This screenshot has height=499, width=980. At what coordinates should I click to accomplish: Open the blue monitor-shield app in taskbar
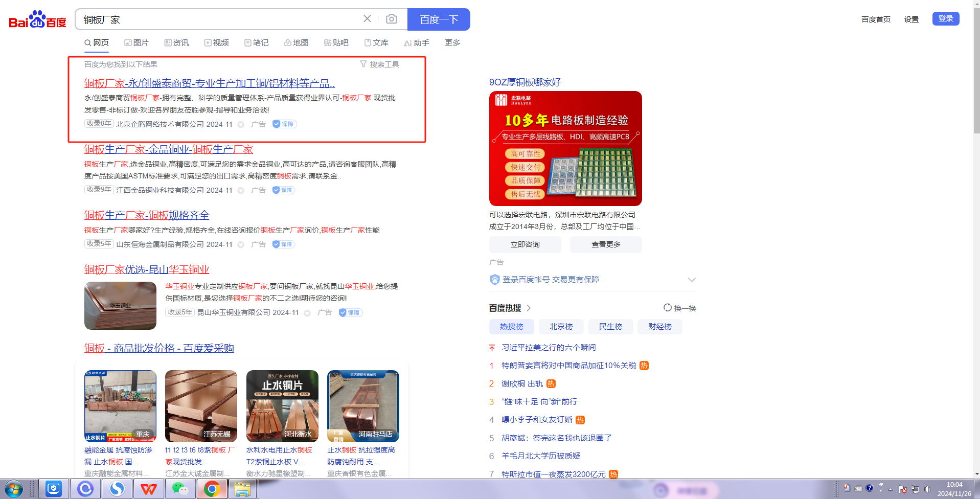tap(53, 489)
